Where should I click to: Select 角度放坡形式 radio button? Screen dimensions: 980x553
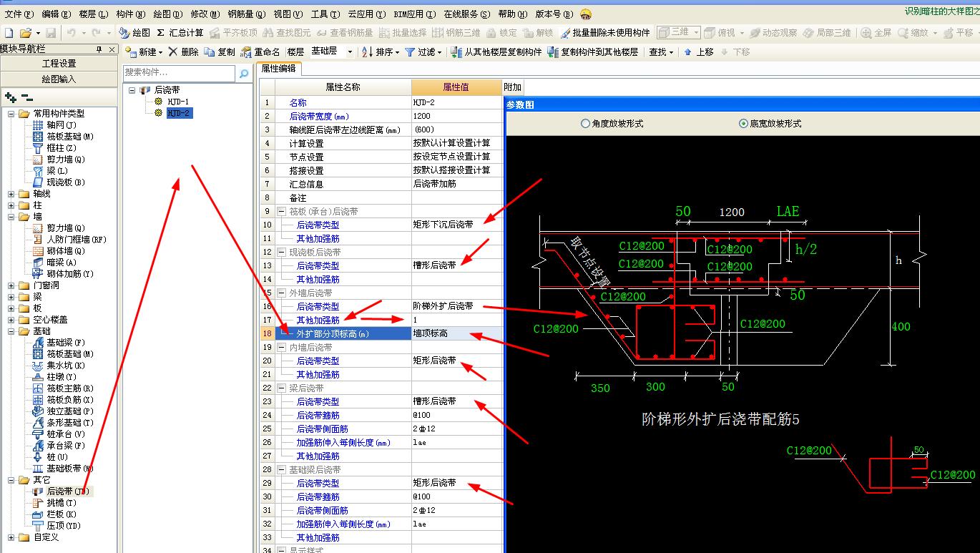pyautogui.click(x=586, y=123)
